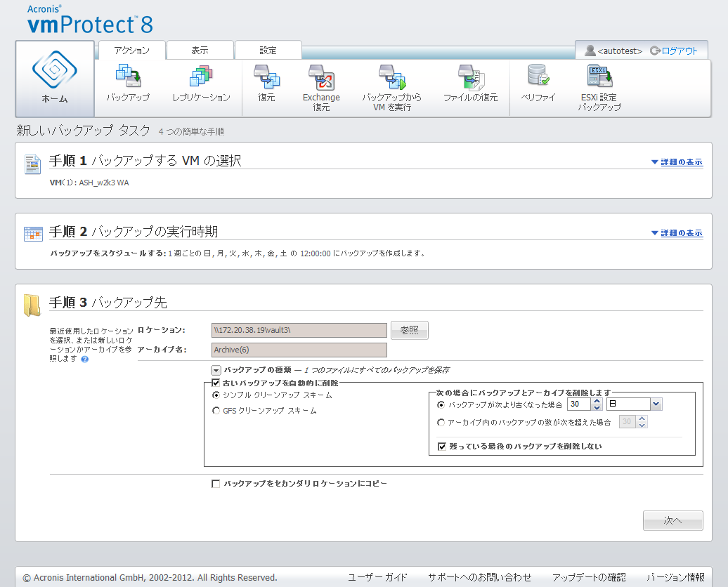Toggle 残っている最後のバックアップを削除しない checkbox

point(442,446)
